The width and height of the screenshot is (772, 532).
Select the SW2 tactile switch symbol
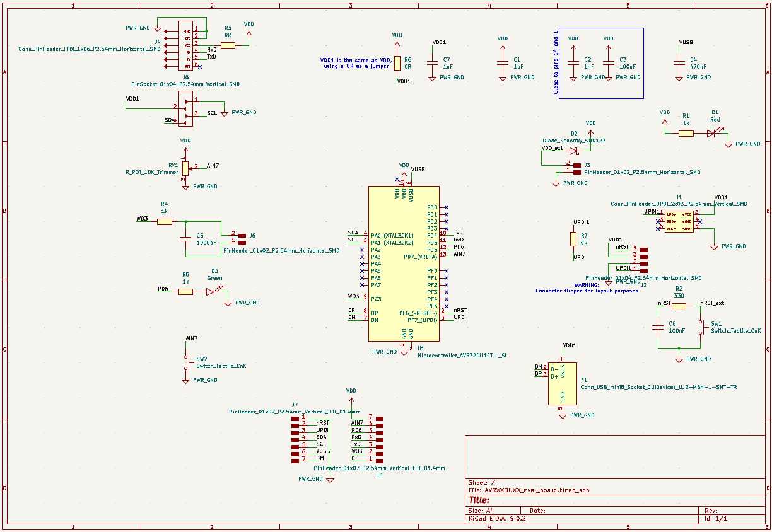pyautogui.click(x=186, y=364)
